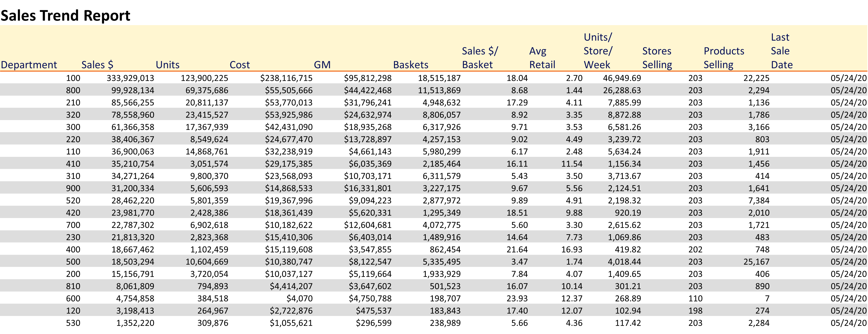The width and height of the screenshot is (868, 334).
Task: Click the Sales Trend Report title
Action: tap(65, 16)
